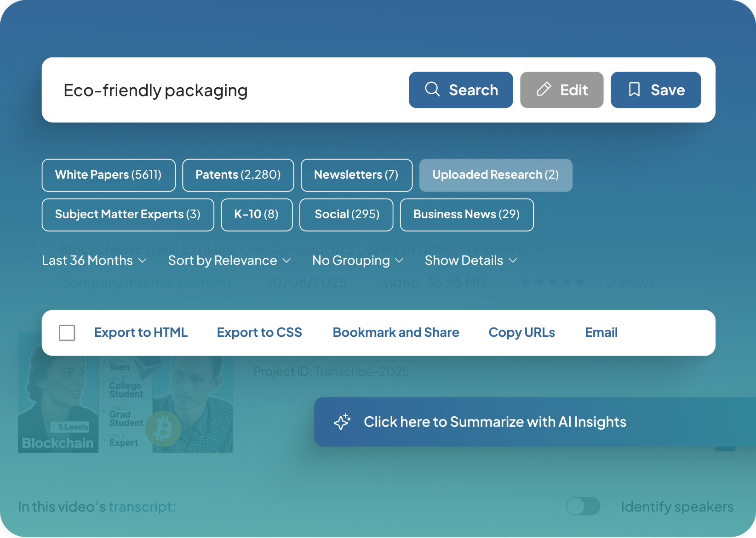Open the K-10 (8) tab
756x538 pixels.
pos(257,215)
